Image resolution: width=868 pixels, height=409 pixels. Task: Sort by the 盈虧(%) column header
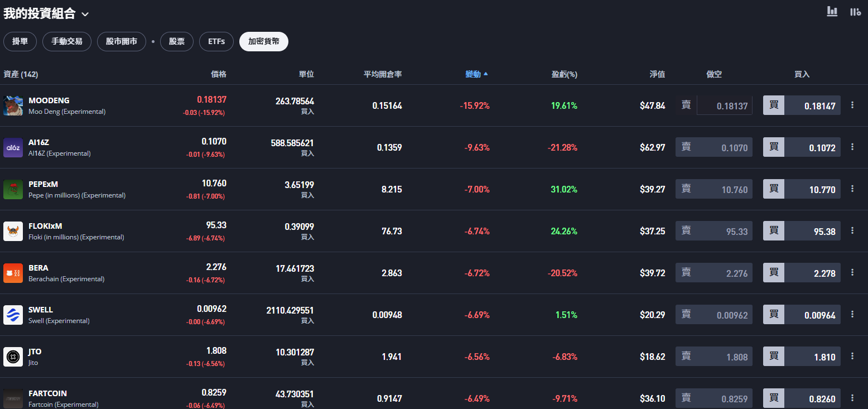pos(564,74)
